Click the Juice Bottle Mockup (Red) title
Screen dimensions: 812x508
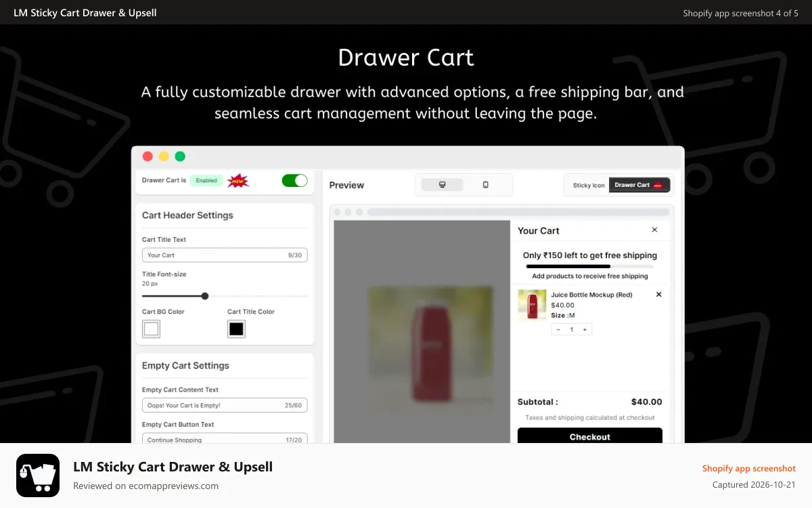tap(591, 295)
